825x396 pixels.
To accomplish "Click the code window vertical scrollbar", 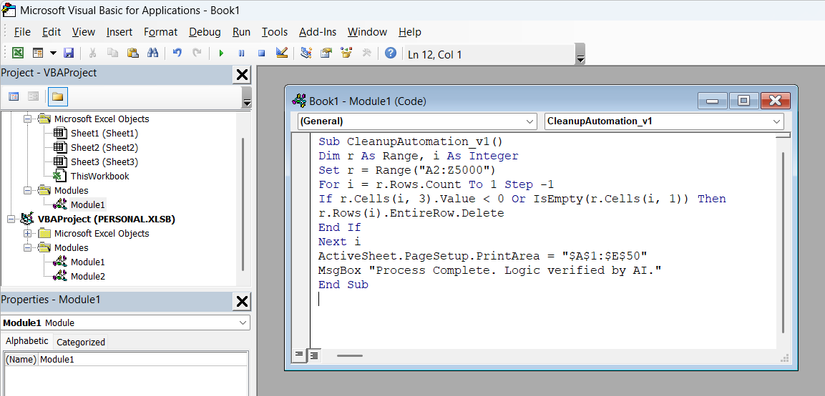I will point(784,242).
